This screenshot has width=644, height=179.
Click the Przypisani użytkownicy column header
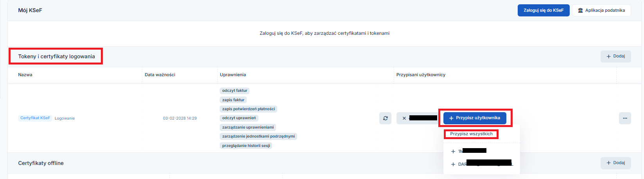421,75
